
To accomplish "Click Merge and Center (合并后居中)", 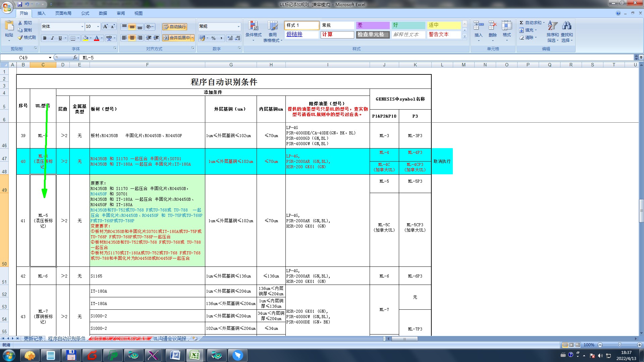I will click(x=177, y=38).
